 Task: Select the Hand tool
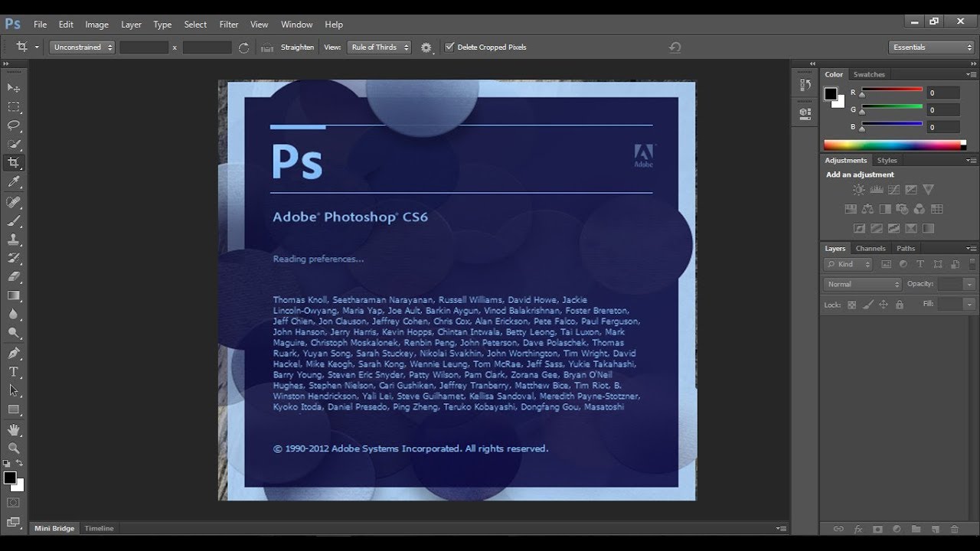(x=14, y=430)
